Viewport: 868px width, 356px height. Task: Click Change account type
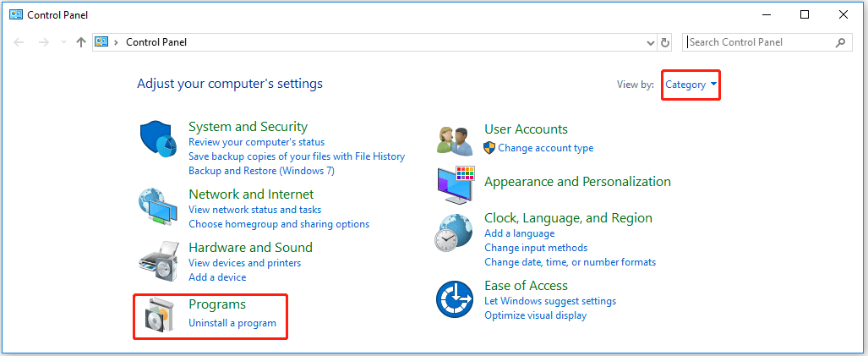545,148
